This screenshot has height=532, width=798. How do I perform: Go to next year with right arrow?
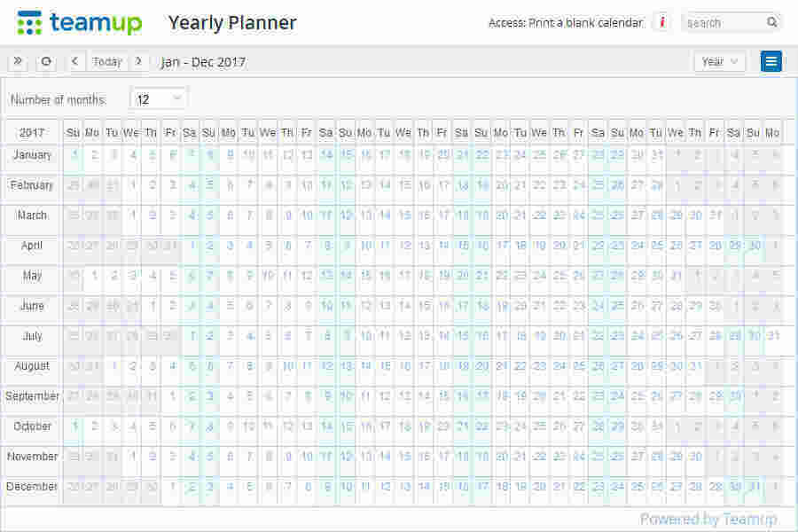(x=138, y=62)
